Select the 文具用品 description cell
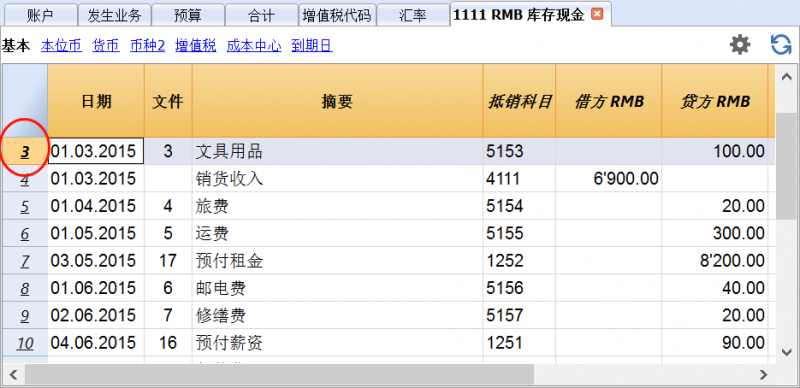Screen dimensions: 800x388 click(337, 152)
